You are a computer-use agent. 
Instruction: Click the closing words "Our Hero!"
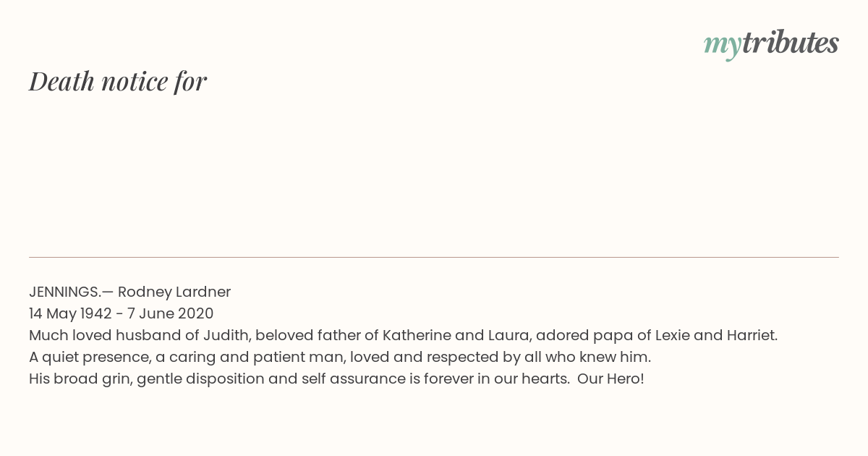click(610, 379)
